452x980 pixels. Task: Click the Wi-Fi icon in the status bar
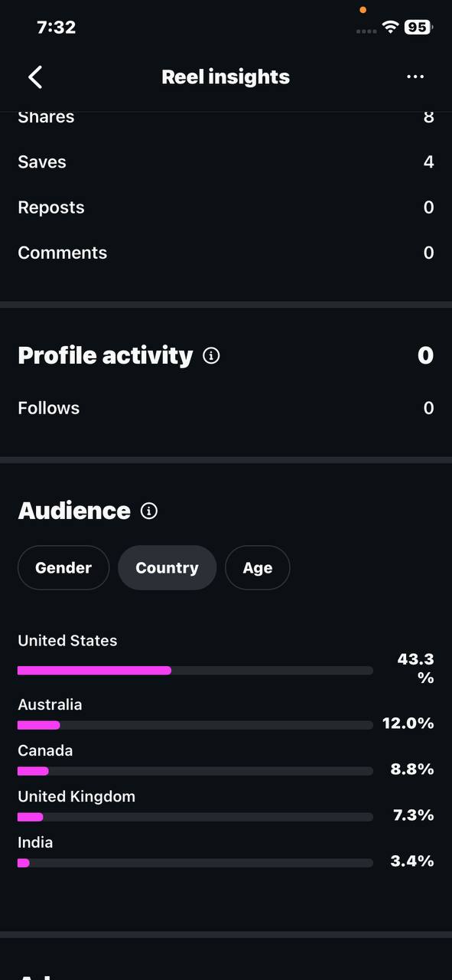390,27
